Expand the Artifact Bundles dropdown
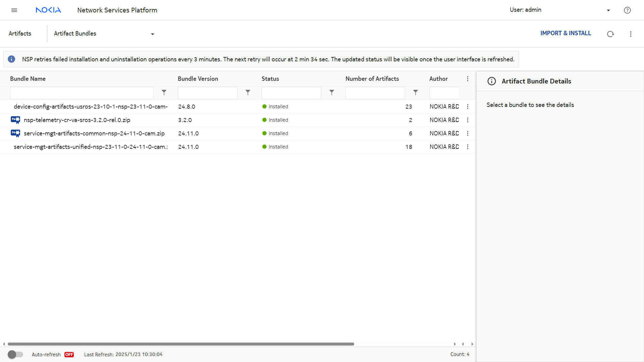The image size is (644, 362). tap(152, 34)
